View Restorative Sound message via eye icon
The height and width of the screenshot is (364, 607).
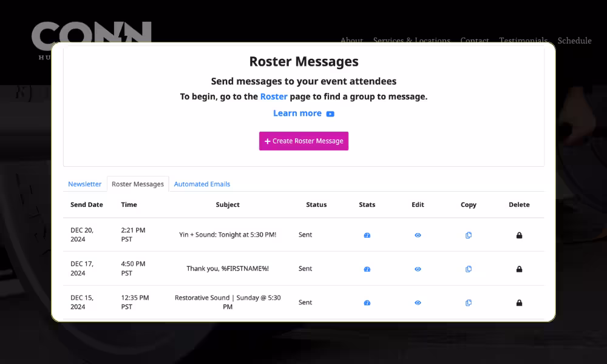click(418, 303)
